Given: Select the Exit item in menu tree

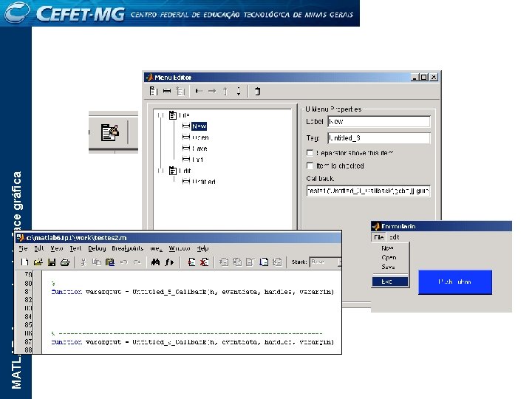Looking at the screenshot, I should [193, 160].
